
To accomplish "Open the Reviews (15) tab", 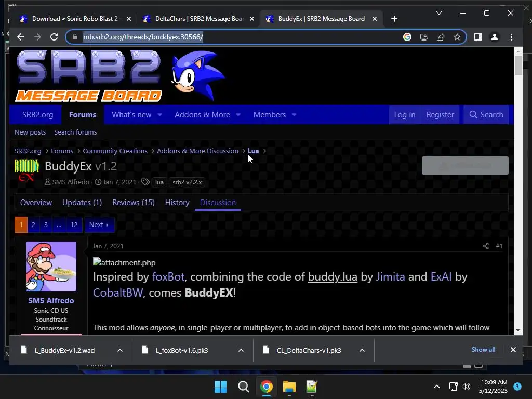I will click(134, 203).
